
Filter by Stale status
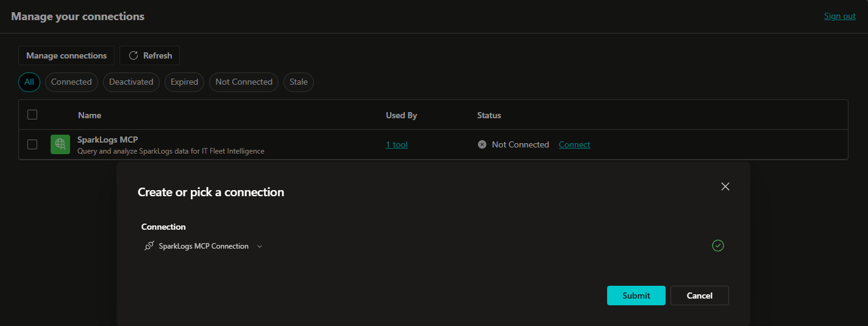point(299,82)
